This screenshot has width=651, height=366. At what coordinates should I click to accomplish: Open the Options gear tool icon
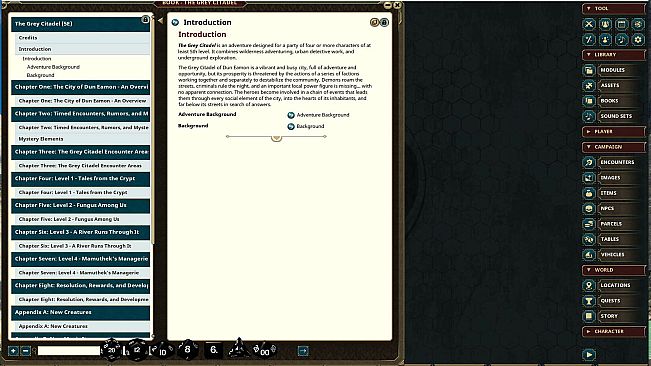click(x=638, y=40)
